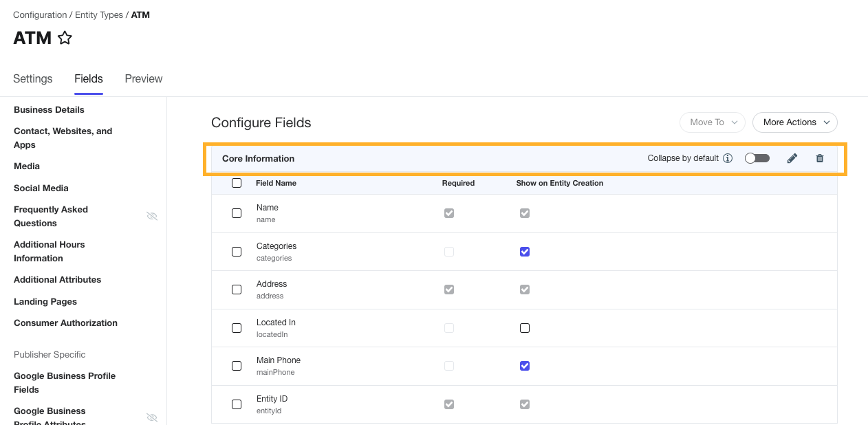Screen dimensions: 868x425
Task: Star the ATM entity type as favorite
Action: 65,38
